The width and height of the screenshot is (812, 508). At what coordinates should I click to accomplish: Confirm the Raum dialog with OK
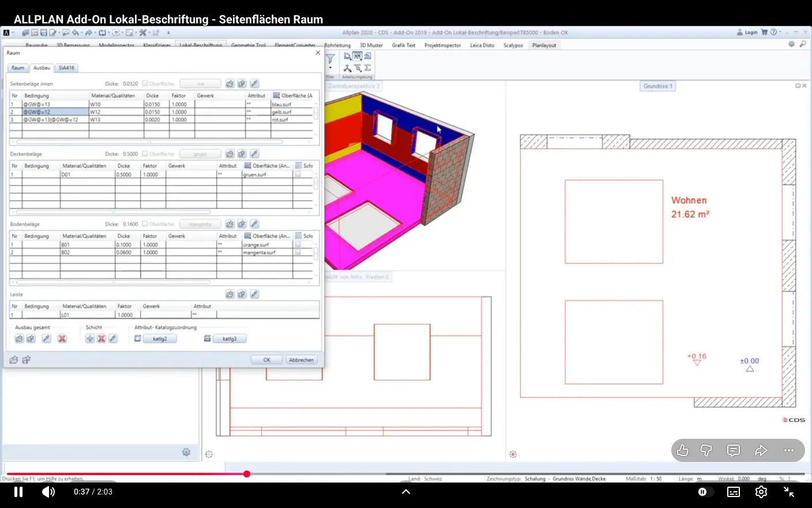pos(266,360)
